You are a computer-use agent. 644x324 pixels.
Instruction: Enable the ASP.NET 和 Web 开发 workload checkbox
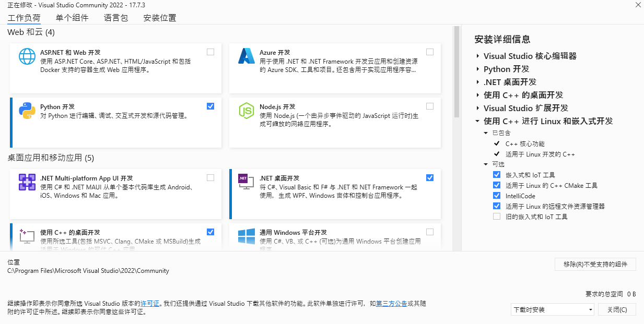click(210, 52)
